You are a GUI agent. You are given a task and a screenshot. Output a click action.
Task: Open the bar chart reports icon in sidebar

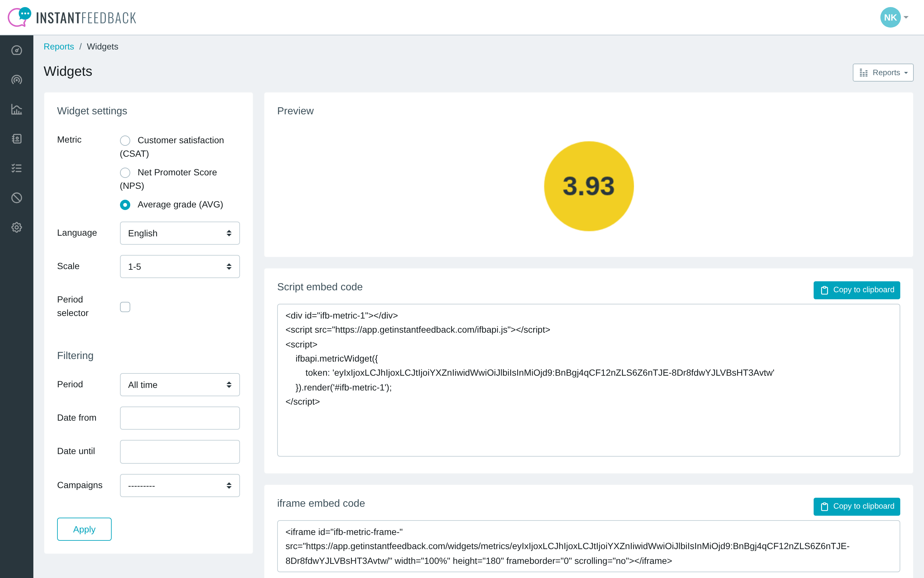(x=16, y=109)
